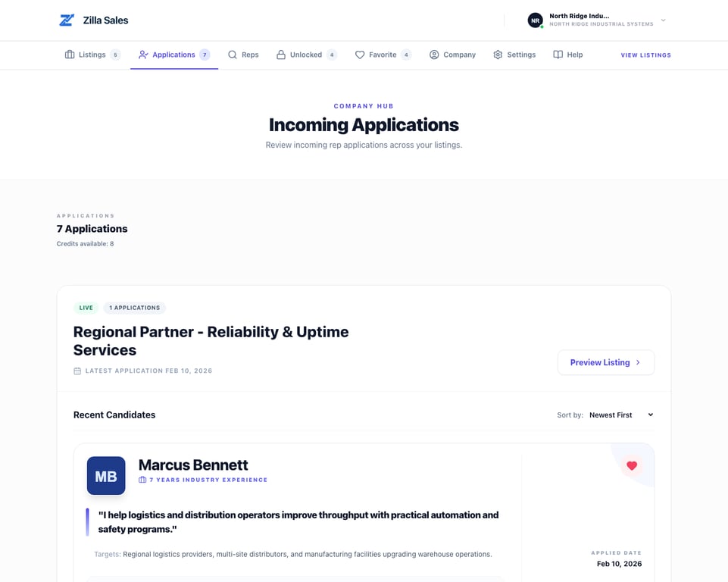Click the Marcus Bennett quote text
Viewport: 728px width, 582px height.
(x=298, y=522)
